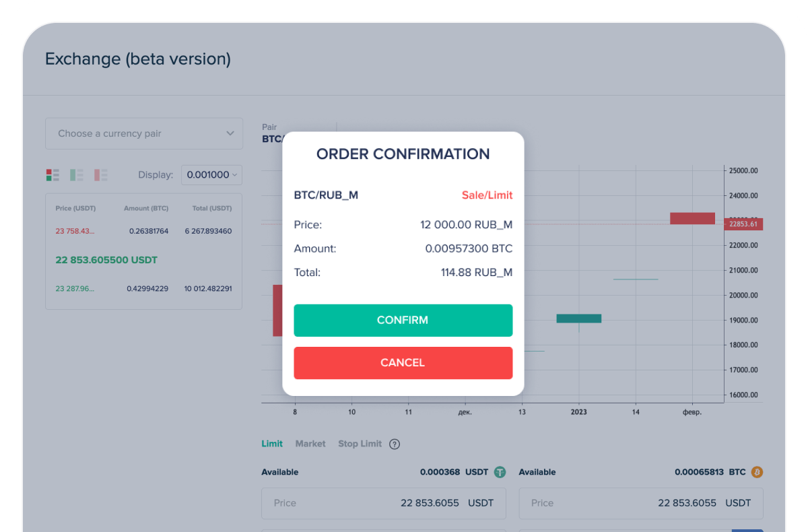Select the red 23 758.43 sell order row
Image resolution: width=808 pixels, height=532 pixels.
143,231
